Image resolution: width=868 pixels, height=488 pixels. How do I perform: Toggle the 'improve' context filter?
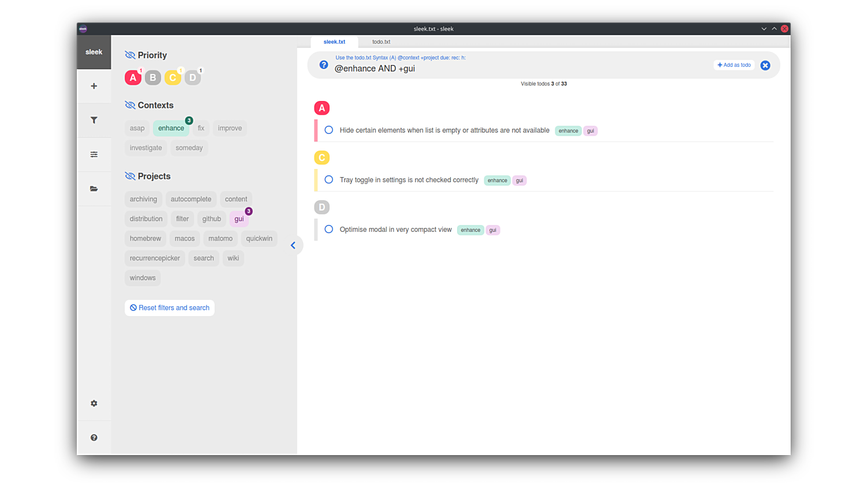pos(230,128)
